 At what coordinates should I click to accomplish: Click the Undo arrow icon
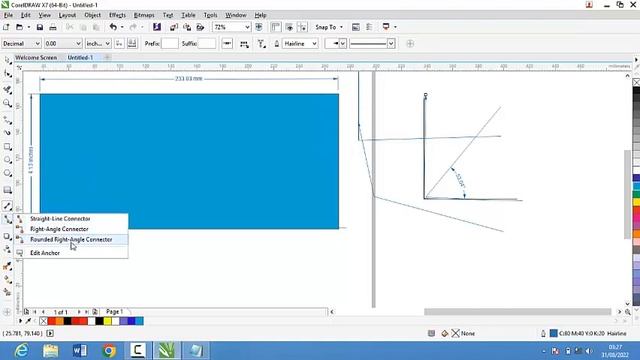113,27
